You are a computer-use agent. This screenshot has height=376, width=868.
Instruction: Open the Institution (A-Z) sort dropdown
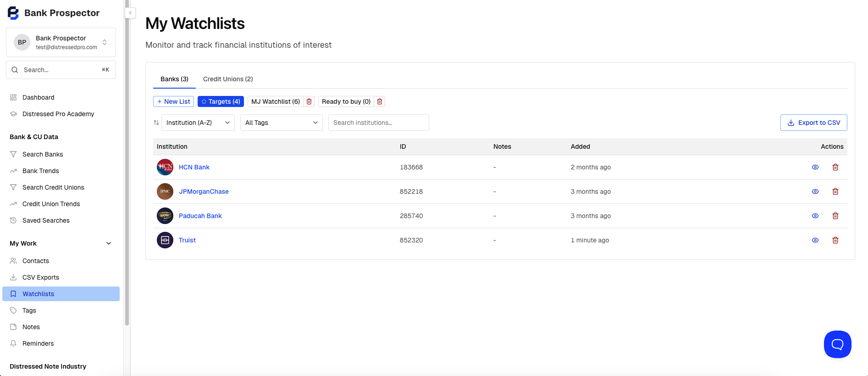coord(198,123)
